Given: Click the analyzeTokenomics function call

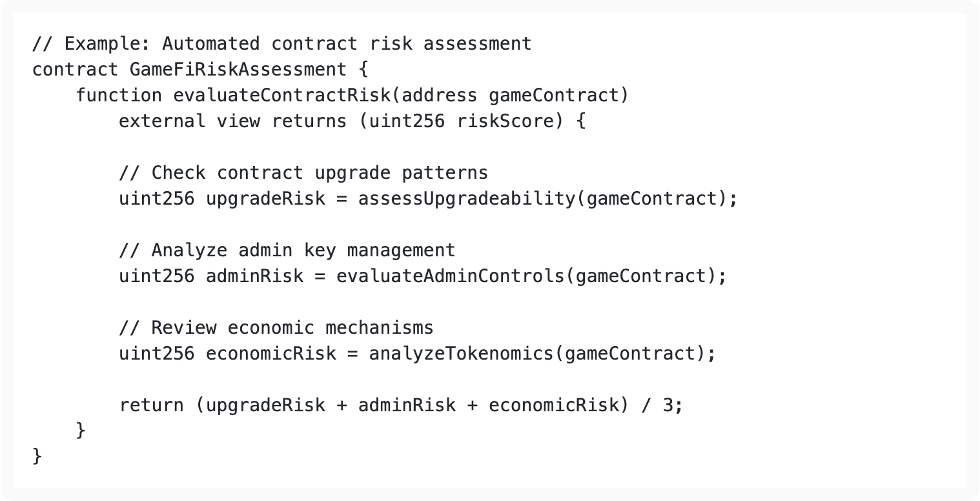Looking at the screenshot, I should pyautogui.click(x=460, y=353).
